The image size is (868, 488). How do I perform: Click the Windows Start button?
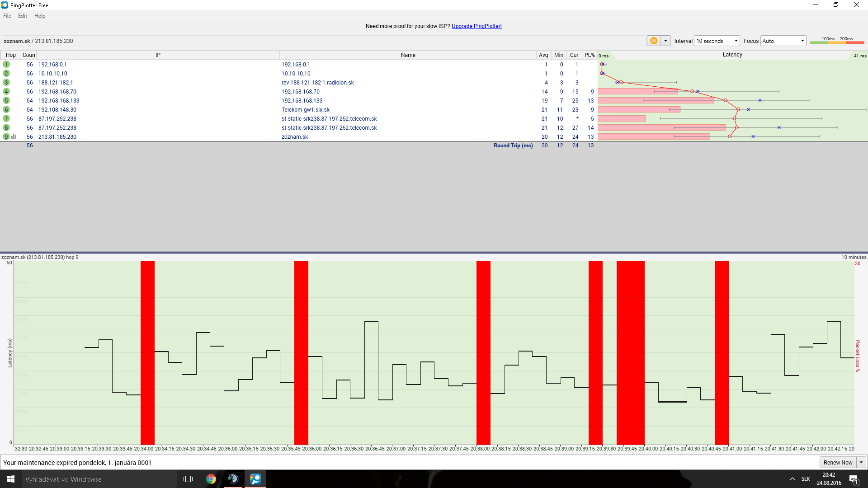tap(11, 479)
